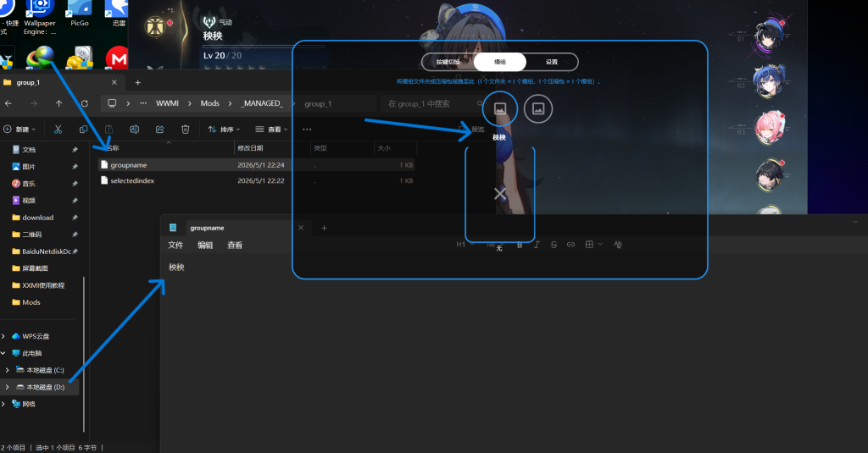Toggle strikethrough in Notepad toolbar
Viewport: 868px width, 453px height.
click(x=554, y=245)
